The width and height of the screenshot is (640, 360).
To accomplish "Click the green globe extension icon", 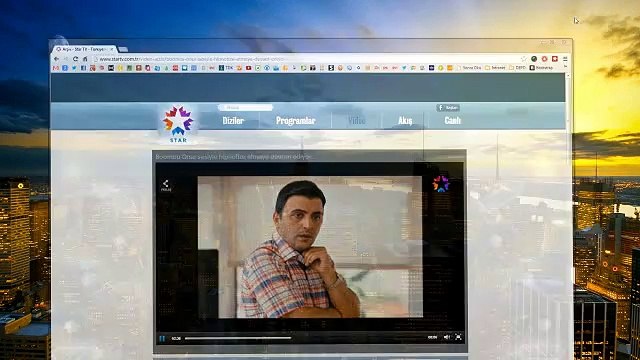I will point(534,59).
